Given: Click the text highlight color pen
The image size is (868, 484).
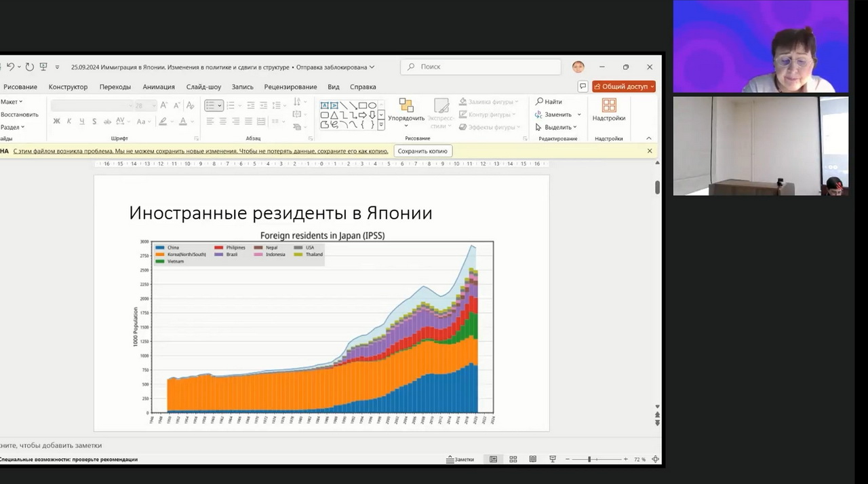Looking at the screenshot, I should tap(163, 122).
